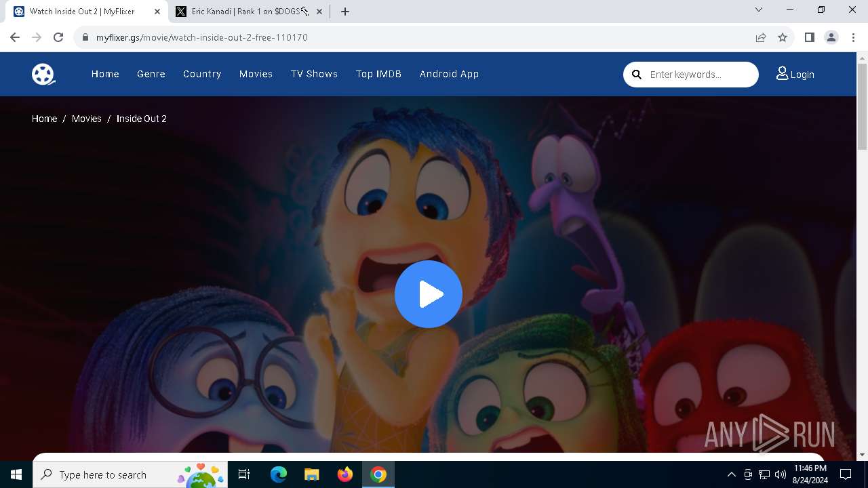
Task: Go back to the previous page
Action: (15, 37)
